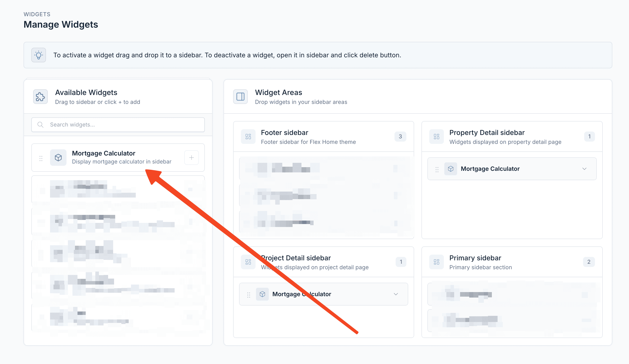Click the Footer sidebar grid icon

pyautogui.click(x=248, y=137)
